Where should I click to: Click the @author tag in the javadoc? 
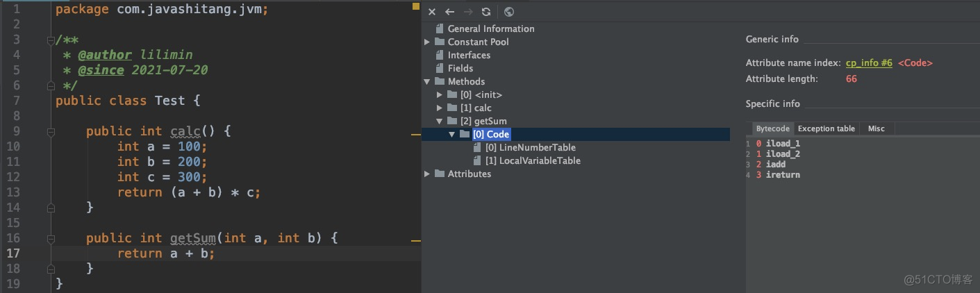pyautogui.click(x=104, y=55)
